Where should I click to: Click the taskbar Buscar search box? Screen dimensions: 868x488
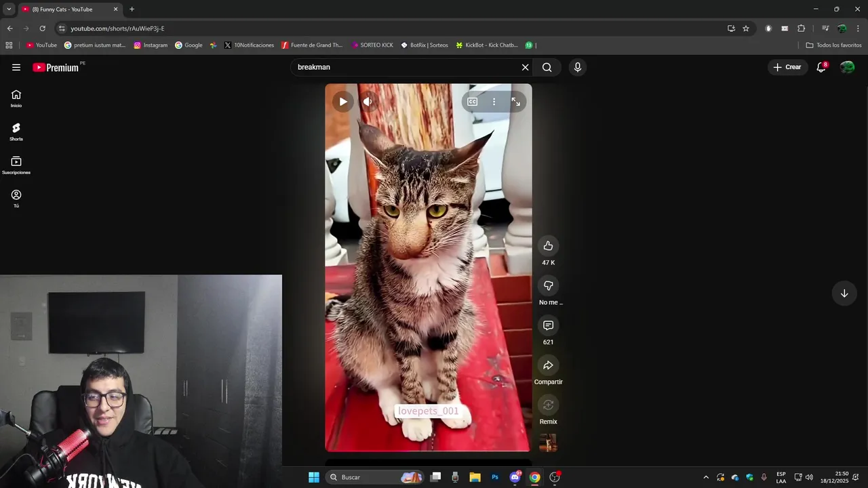(x=376, y=477)
